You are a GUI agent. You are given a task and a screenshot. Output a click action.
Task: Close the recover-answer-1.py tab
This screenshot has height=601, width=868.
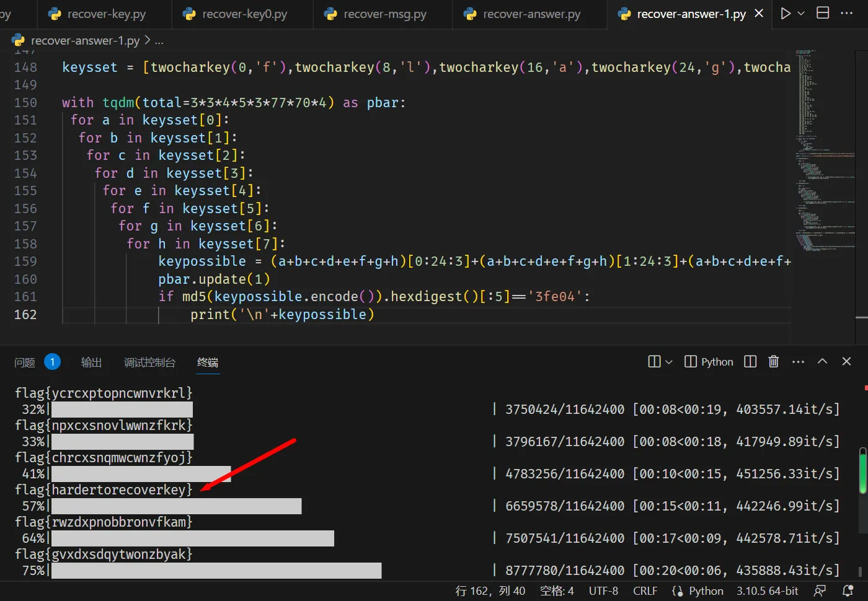pos(759,14)
